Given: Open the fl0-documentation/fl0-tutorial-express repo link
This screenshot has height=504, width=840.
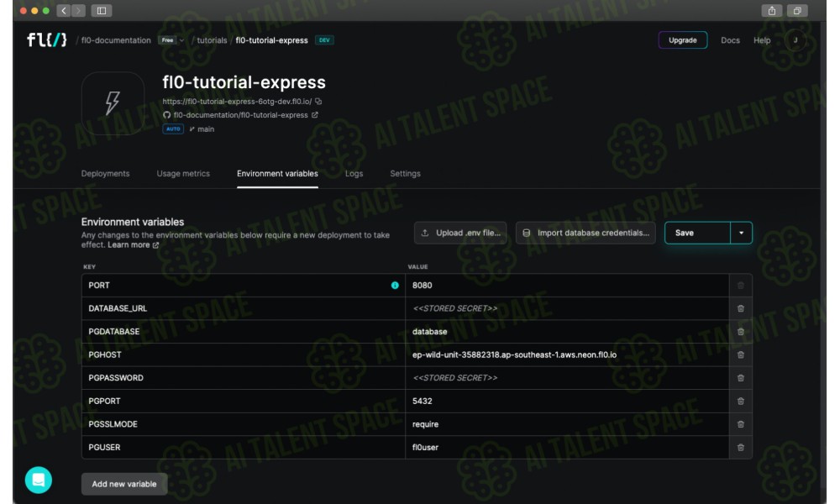Looking at the screenshot, I should coord(240,114).
